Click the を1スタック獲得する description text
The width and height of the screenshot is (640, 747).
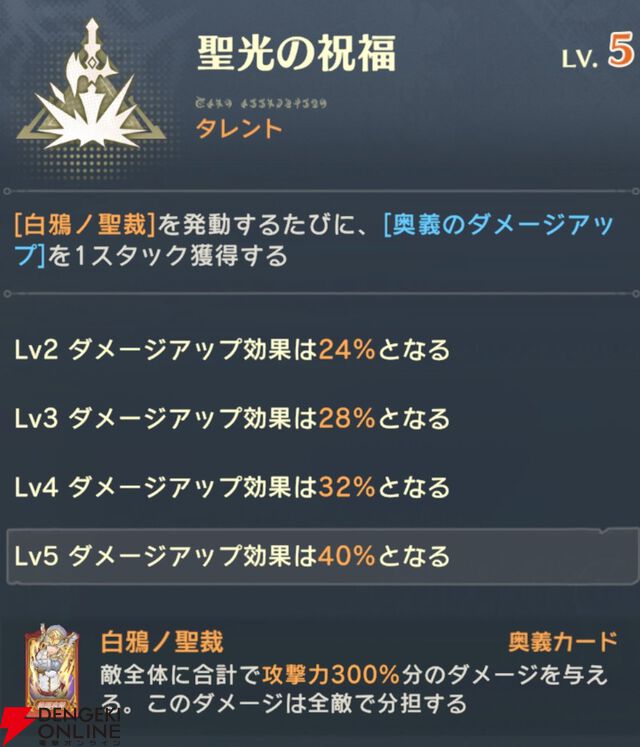tap(168, 256)
